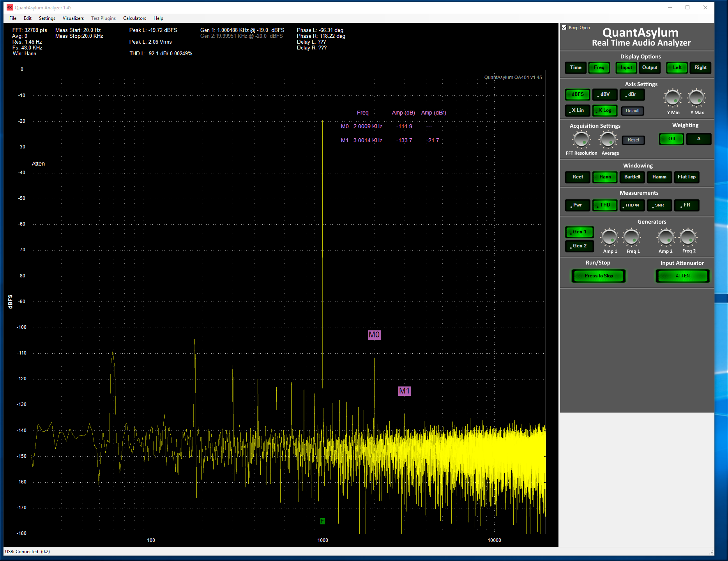
Task: Select dBFS axis units
Action: tap(578, 94)
